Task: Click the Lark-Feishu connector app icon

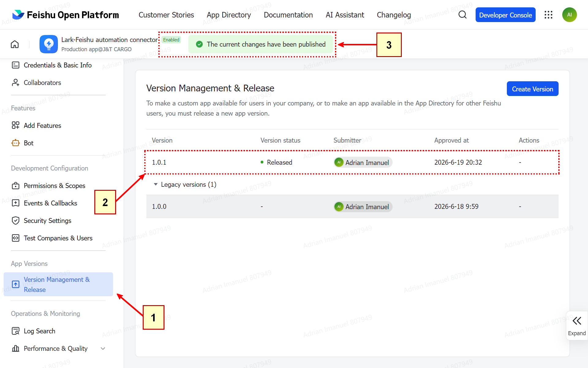Action: [49, 44]
